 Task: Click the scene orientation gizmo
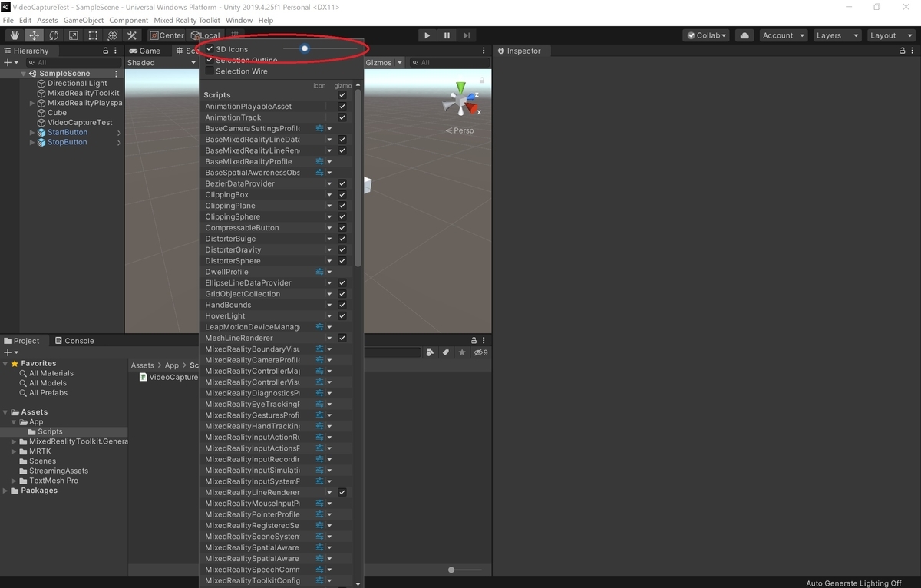462,99
